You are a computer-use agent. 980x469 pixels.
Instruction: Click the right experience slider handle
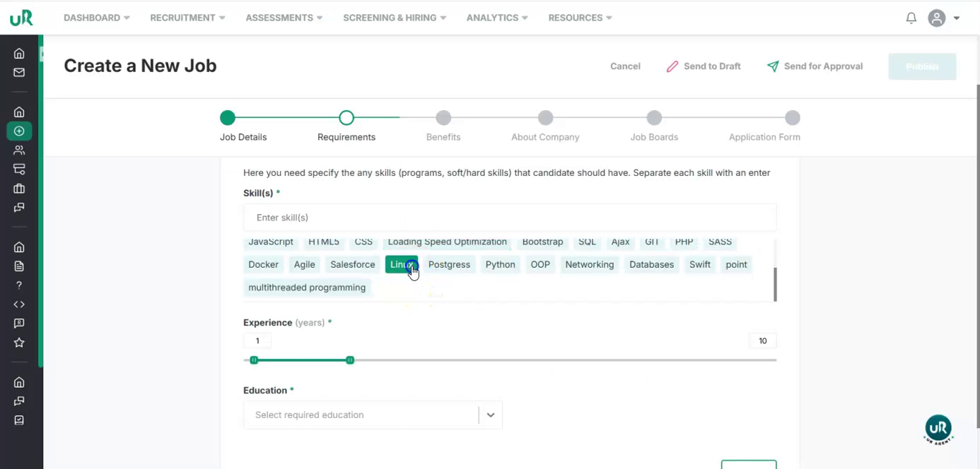click(350, 360)
